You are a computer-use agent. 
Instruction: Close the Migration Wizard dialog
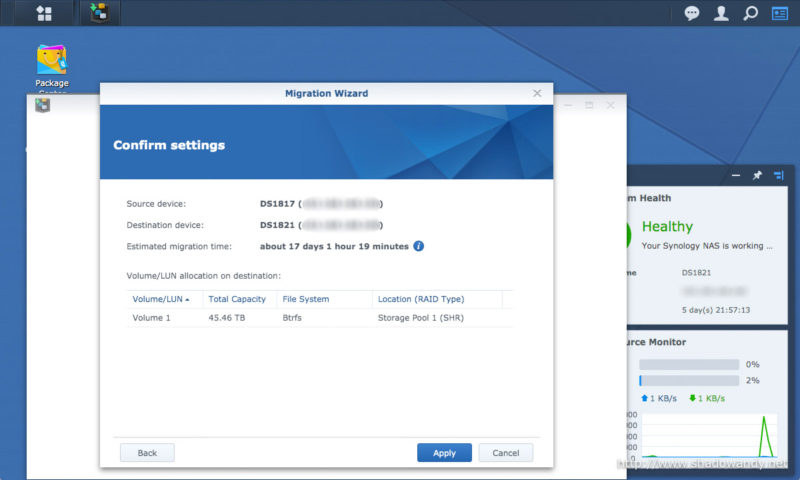click(537, 93)
